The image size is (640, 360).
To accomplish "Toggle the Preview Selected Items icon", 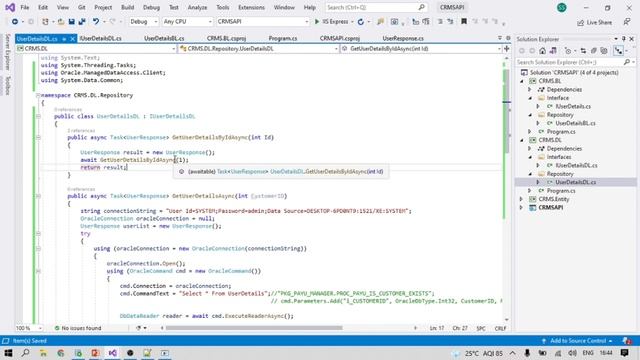I will click(x=619, y=51).
